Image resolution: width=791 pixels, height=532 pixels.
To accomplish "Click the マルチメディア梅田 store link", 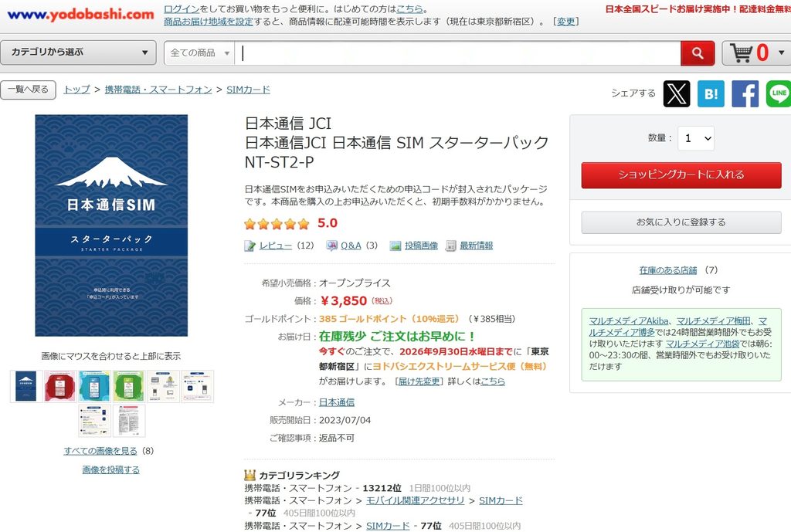I will coord(713,321).
